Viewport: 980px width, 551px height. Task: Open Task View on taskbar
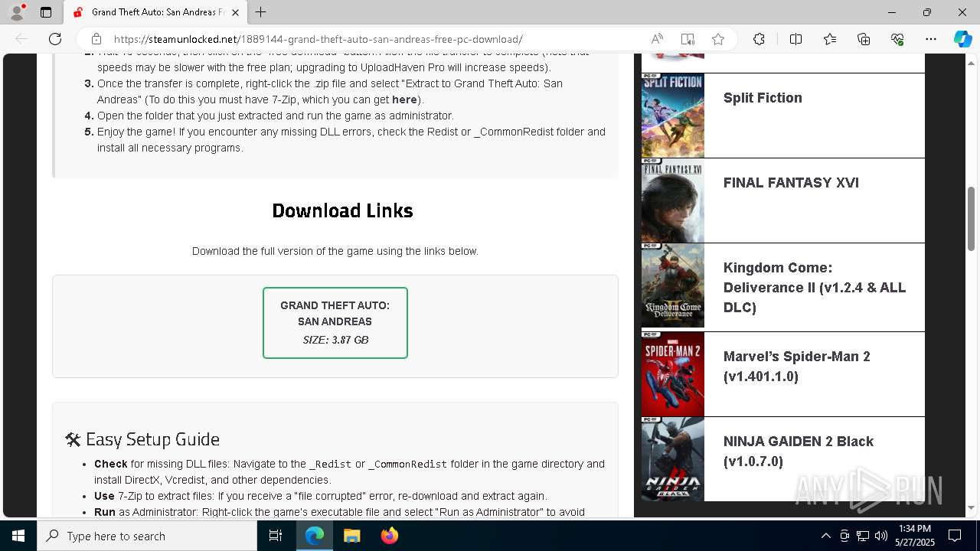pos(276,536)
